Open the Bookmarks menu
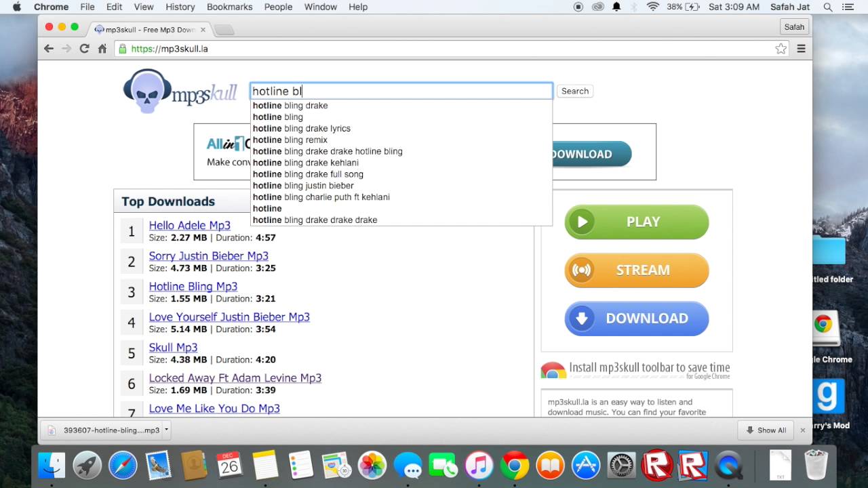This screenshot has height=488, width=868. coord(230,7)
